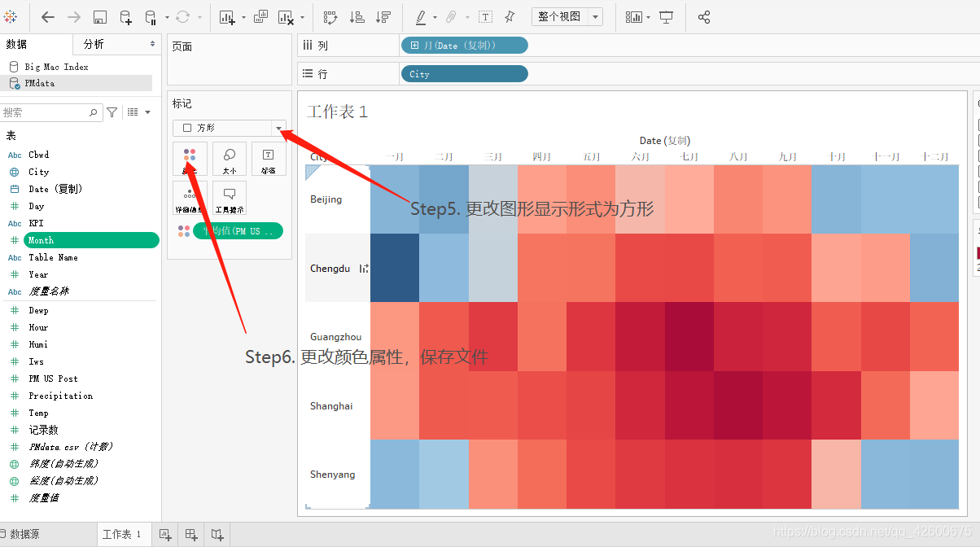Open the Size (大小) mark card

click(x=230, y=159)
